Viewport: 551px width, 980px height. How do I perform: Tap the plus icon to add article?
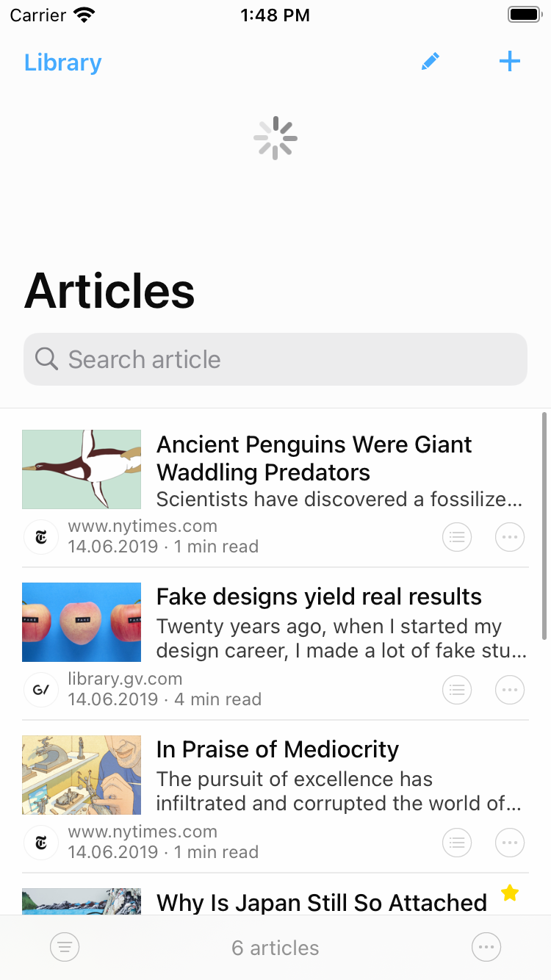click(x=509, y=62)
